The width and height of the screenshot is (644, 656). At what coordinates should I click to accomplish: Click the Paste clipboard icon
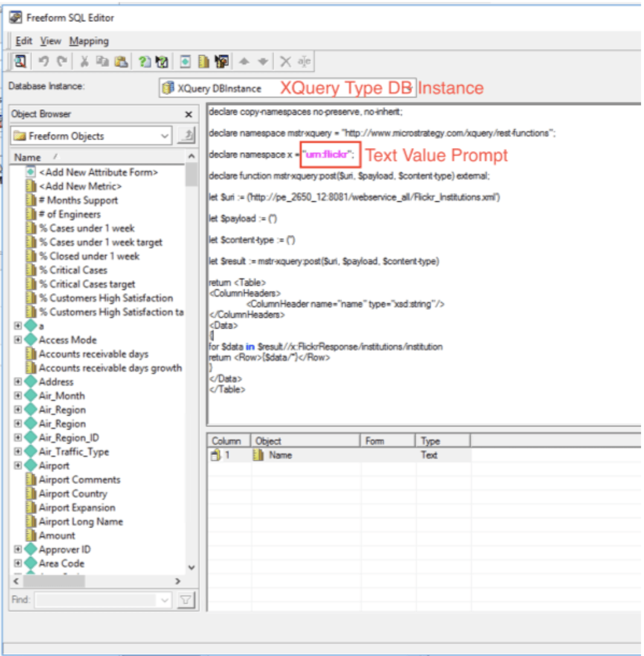[x=121, y=61]
